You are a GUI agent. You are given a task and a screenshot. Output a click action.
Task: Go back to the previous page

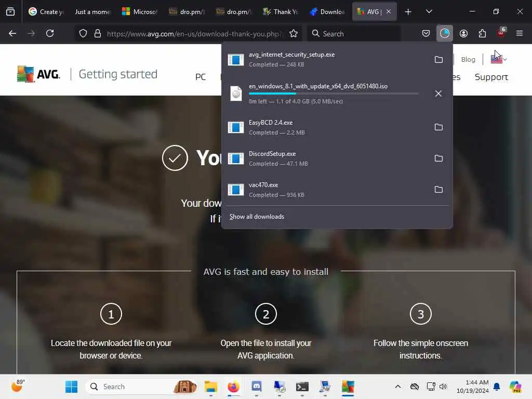12,33
